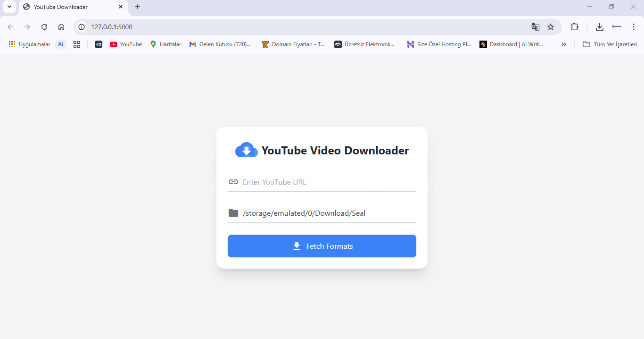Open the Domain Fiyatları bookmark
Image resolution: width=644 pixels, height=339 pixels.
point(293,44)
